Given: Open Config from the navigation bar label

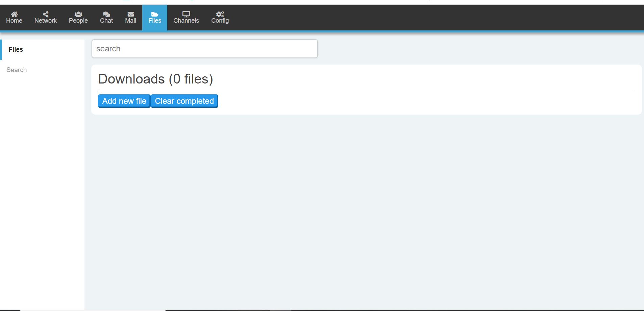Looking at the screenshot, I should (x=220, y=21).
